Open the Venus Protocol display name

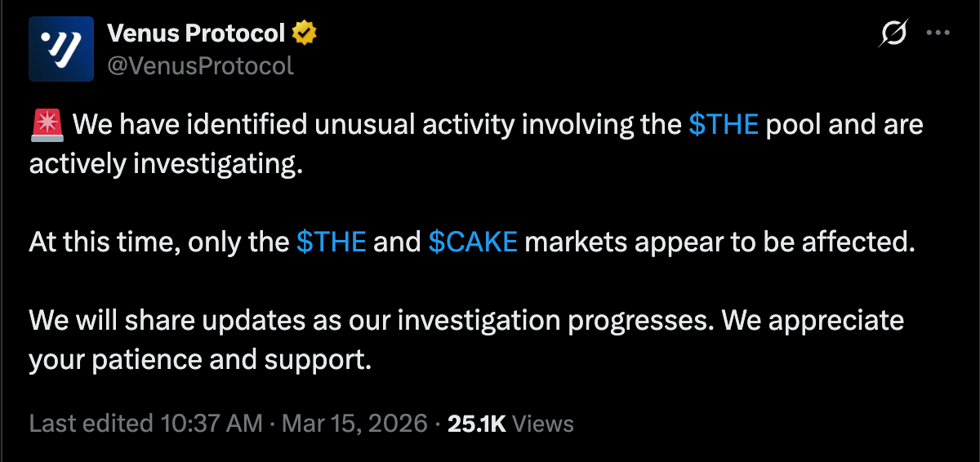(x=196, y=33)
